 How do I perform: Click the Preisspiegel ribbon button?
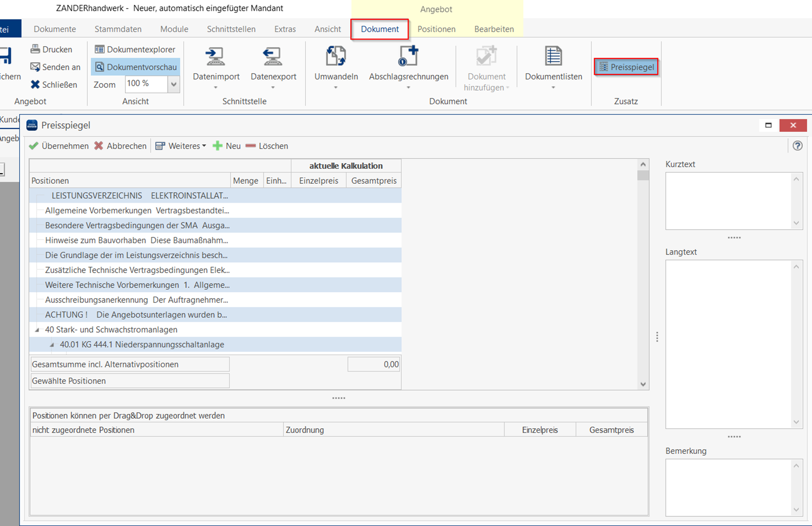(x=626, y=67)
